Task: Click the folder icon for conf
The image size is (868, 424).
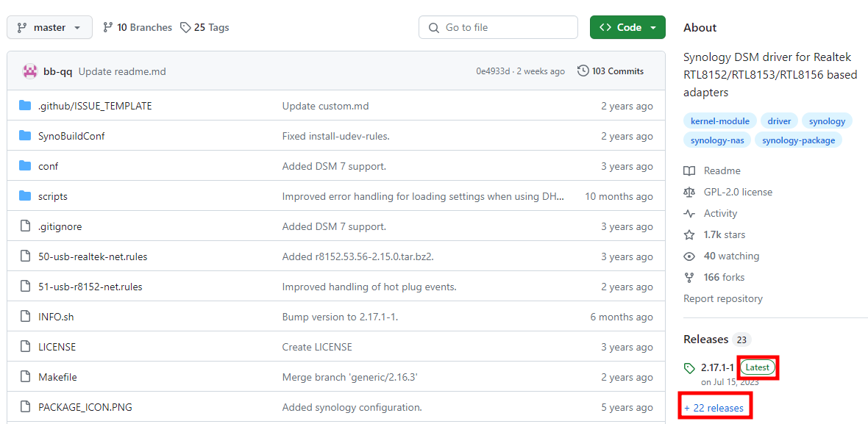Action: click(25, 166)
